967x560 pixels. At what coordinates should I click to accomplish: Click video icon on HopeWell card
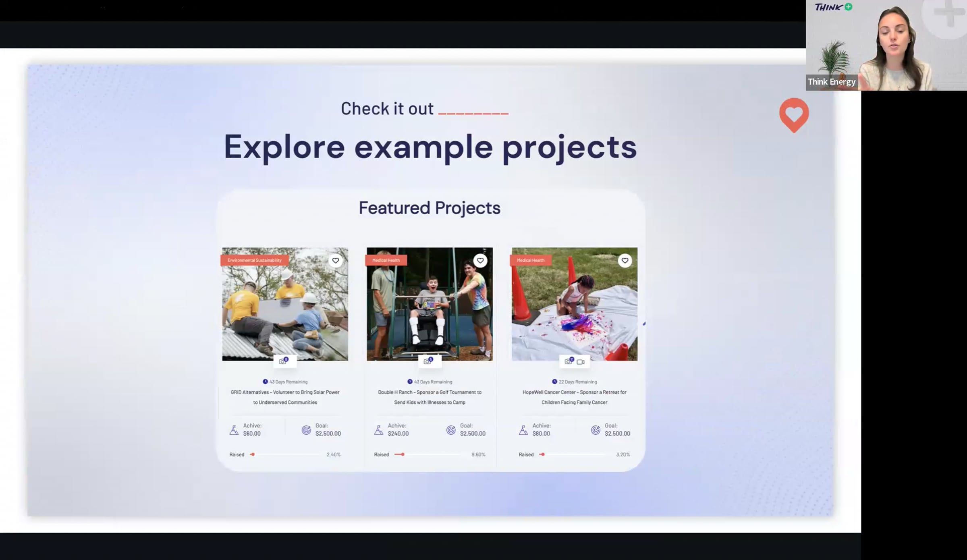(581, 362)
